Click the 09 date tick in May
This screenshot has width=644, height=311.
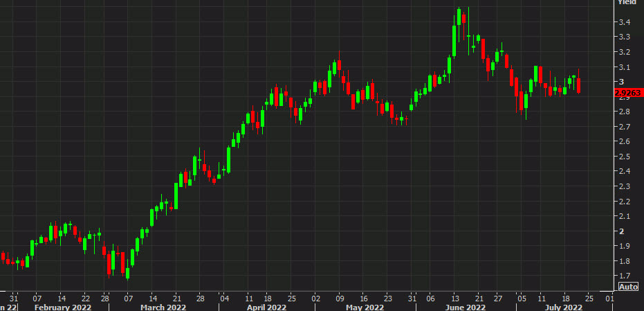pyautogui.click(x=340, y=299)
